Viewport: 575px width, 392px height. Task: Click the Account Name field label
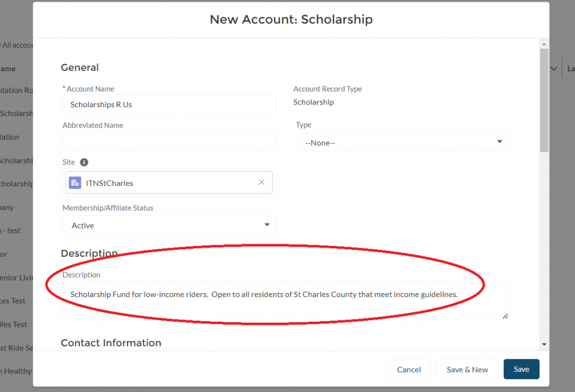(x=90, y=89)
